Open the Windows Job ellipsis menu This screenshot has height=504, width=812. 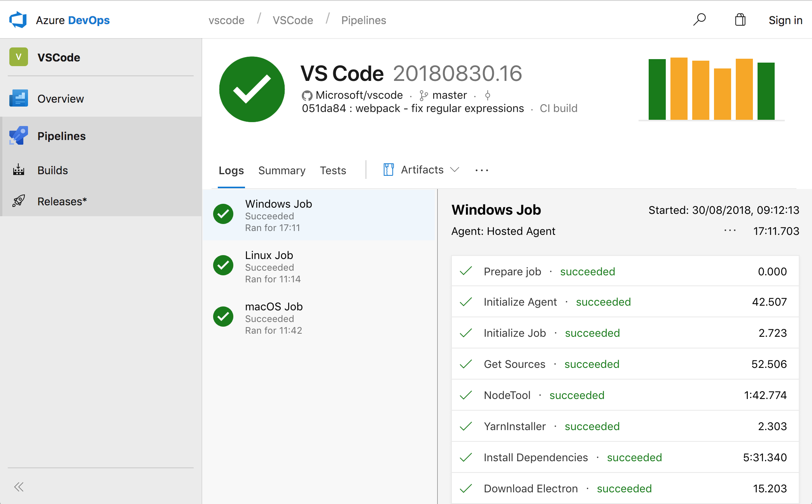(x=730, y=231)
